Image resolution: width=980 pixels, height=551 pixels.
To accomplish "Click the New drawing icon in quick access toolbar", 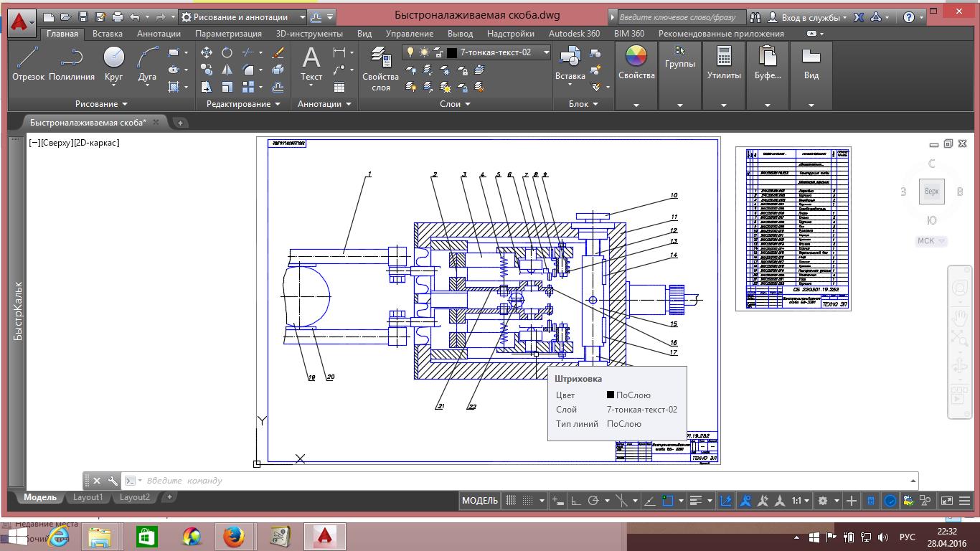I will point(48,17).
